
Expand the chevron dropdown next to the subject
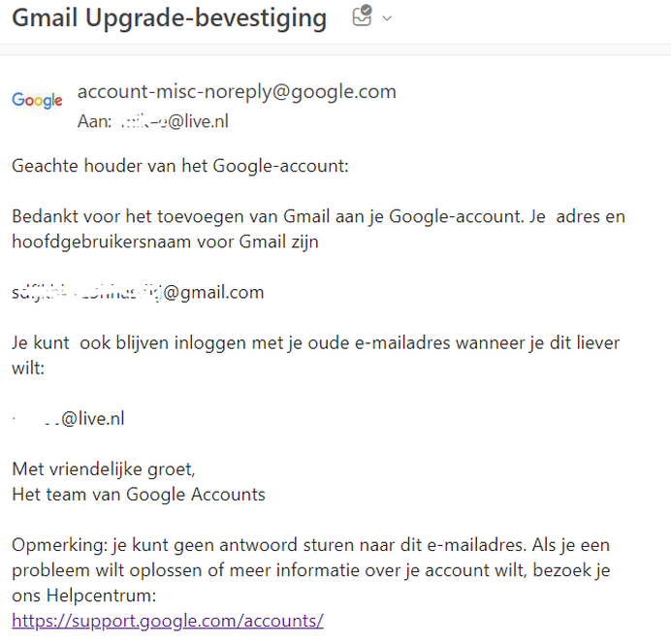point(388,18)
